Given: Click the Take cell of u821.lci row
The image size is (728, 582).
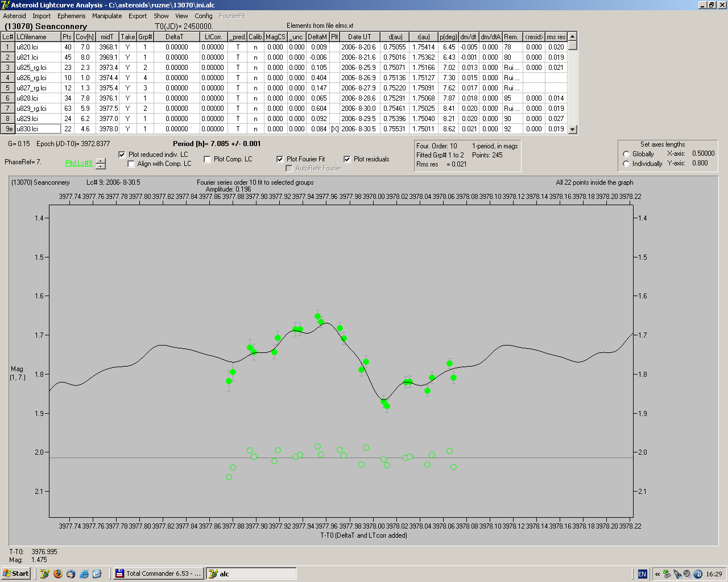Looking at the screenshot, I should (128, 57).
